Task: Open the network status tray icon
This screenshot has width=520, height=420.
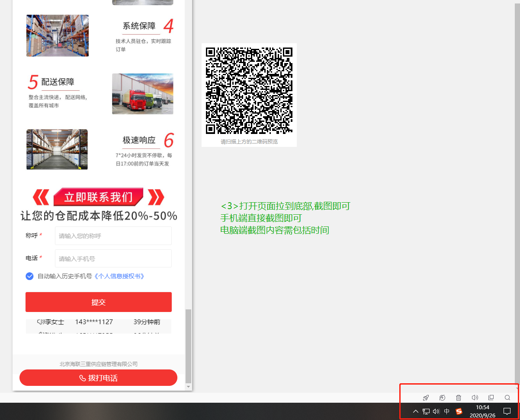Action: (426, 411)
